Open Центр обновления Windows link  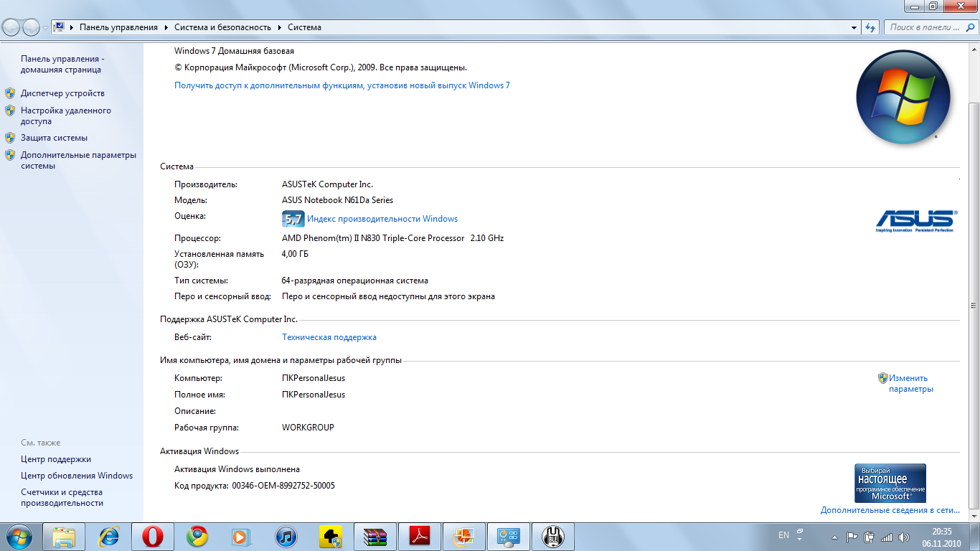coord(77,476)
